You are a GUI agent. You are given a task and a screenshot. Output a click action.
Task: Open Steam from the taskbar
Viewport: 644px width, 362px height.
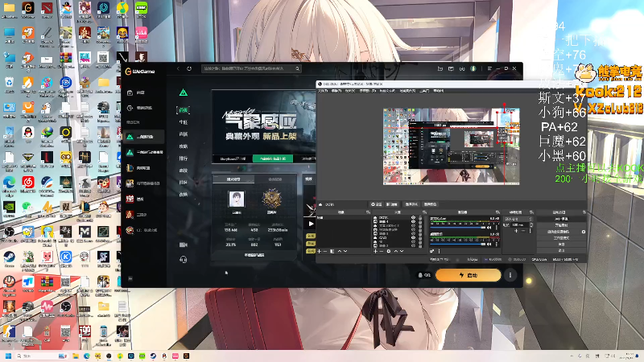coord(153,356)
